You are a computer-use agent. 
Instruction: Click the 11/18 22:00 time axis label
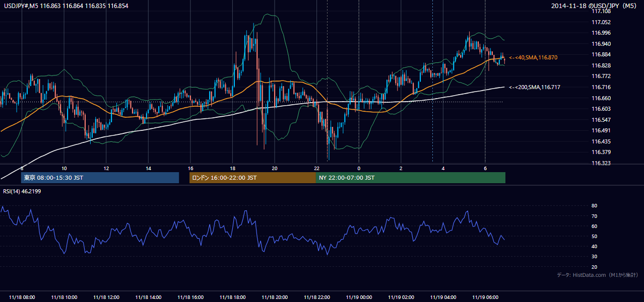(317, 297)
